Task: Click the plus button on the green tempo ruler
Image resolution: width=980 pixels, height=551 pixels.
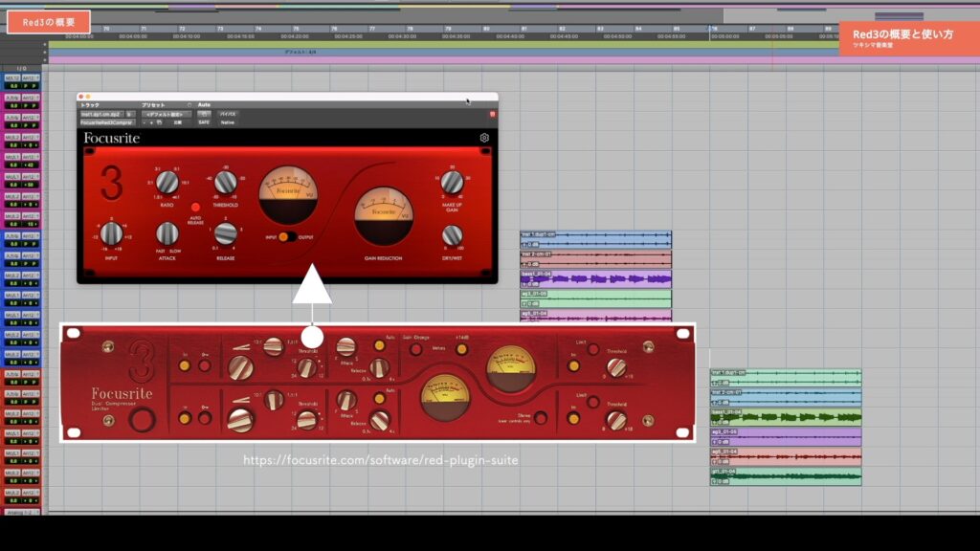Action: pyautogui.click(x=45, y=45)
